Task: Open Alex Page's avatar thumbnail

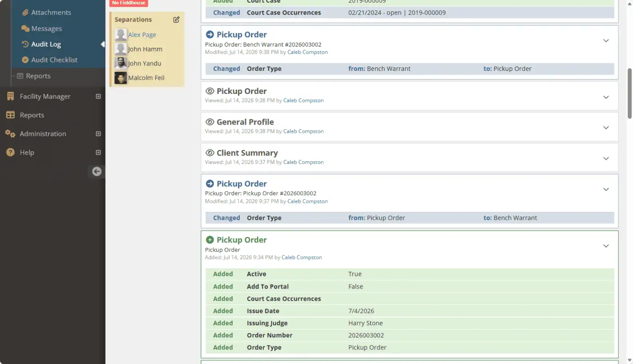Action: [x=121, y=35]
